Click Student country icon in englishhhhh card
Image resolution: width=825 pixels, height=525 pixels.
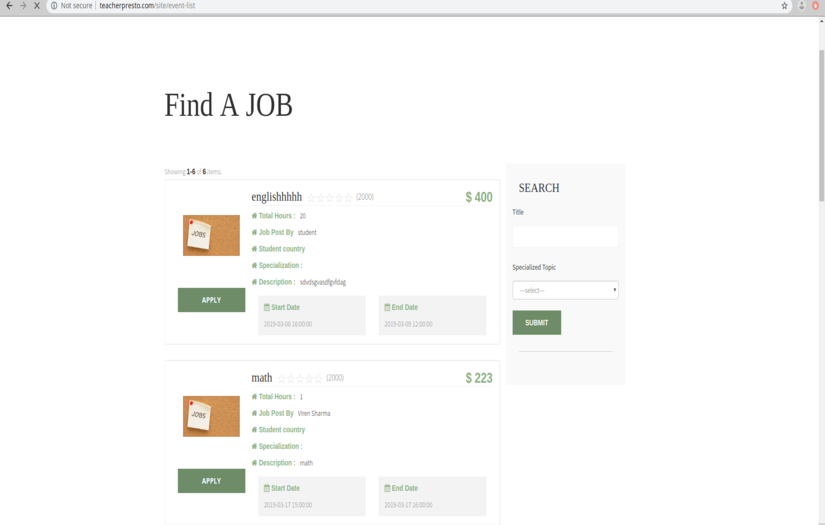pos(254,249)
